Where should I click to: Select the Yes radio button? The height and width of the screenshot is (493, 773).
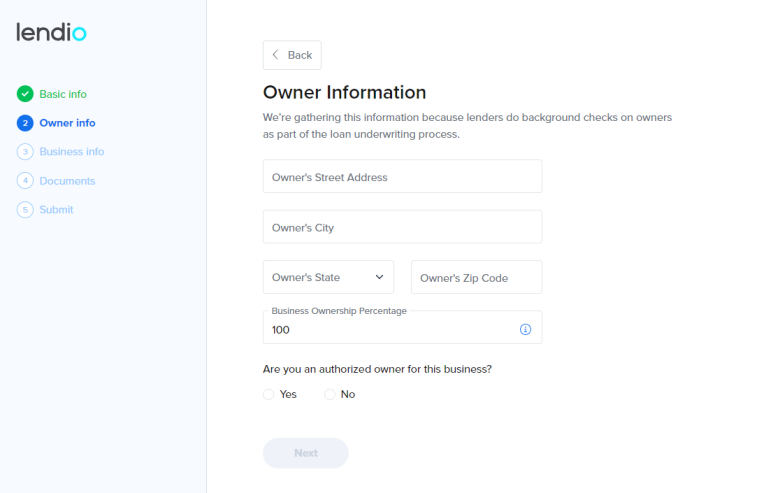tap(268, 394)
